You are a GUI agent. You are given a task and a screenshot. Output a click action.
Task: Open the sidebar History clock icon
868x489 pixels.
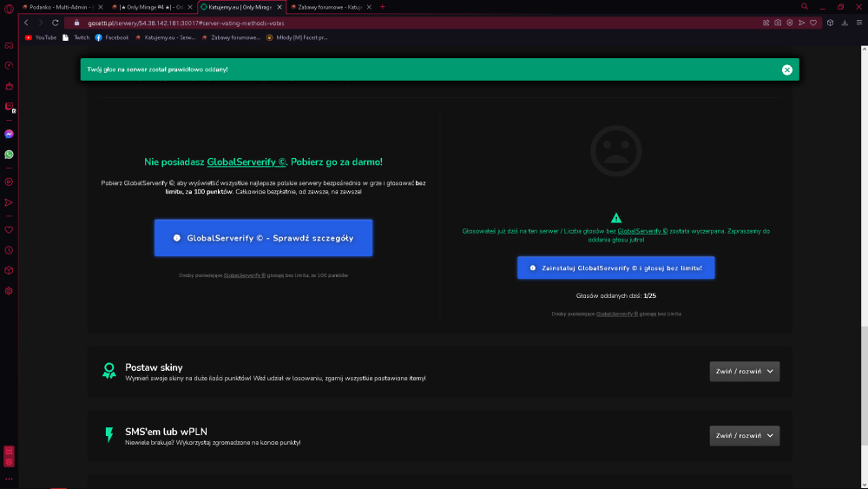pos(9,250)
